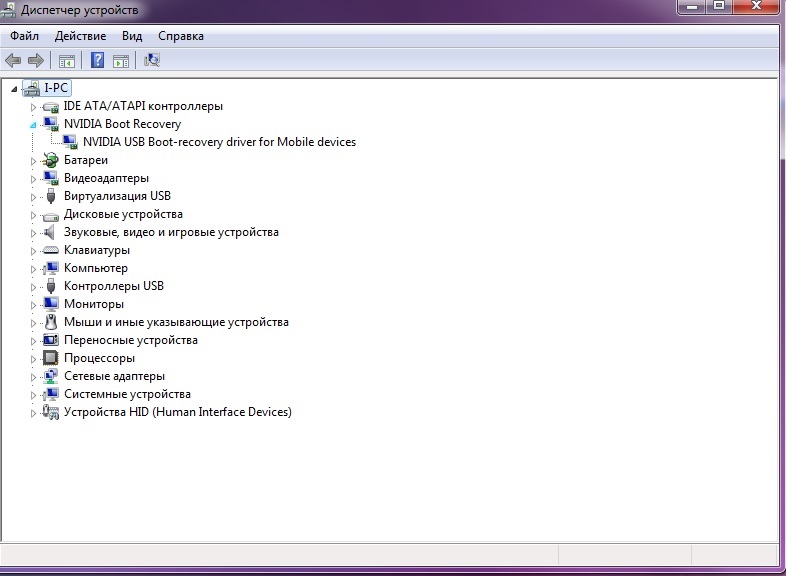
Task: Open the Действие menu
Action: coord(80,36)
